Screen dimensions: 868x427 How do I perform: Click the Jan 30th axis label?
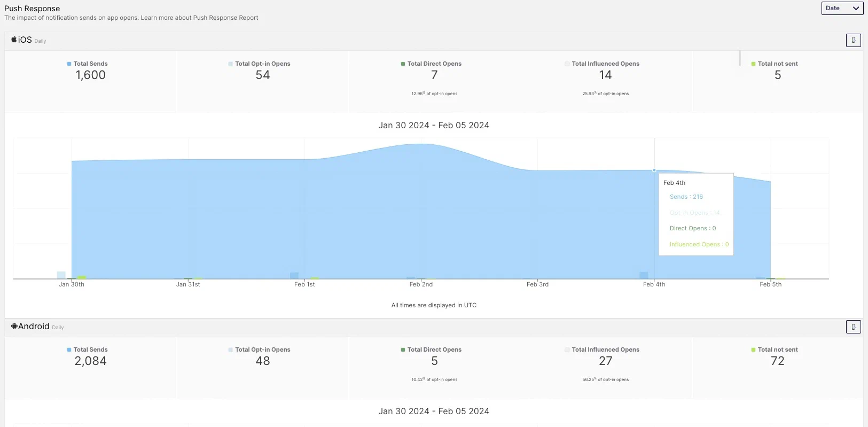coord(72,284)
